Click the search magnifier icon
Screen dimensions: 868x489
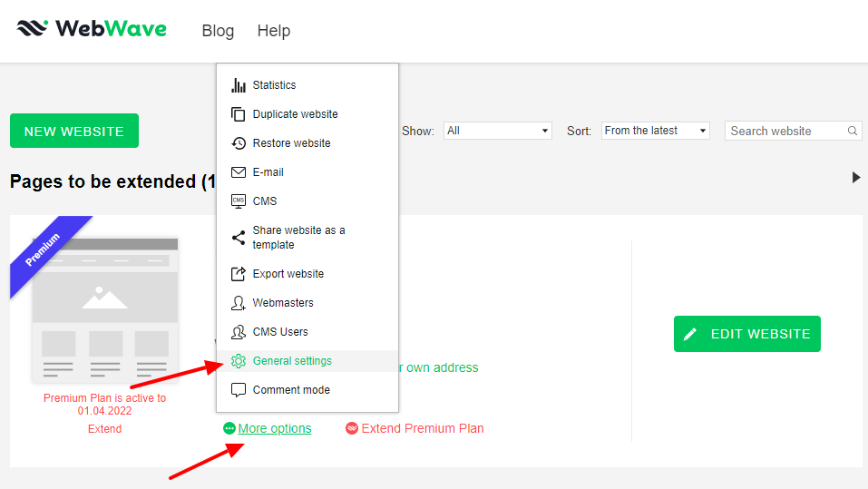(x=853, y=131)
